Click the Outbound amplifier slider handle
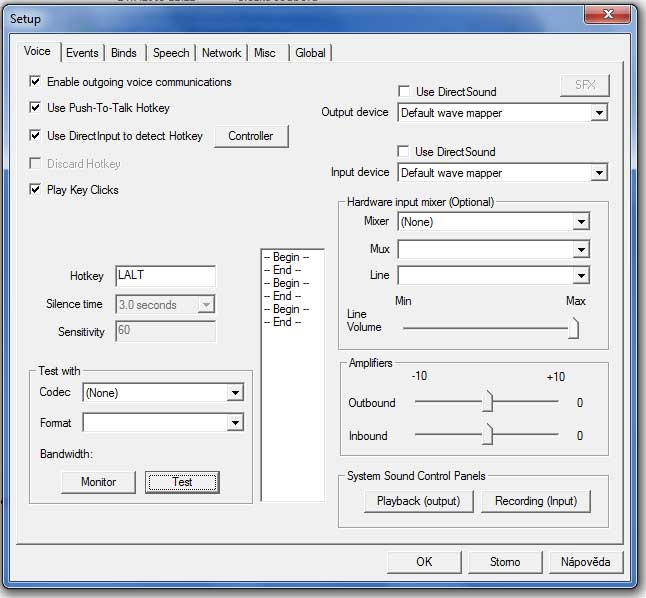The height and width of the screenshot is (598, 646). 488,402
